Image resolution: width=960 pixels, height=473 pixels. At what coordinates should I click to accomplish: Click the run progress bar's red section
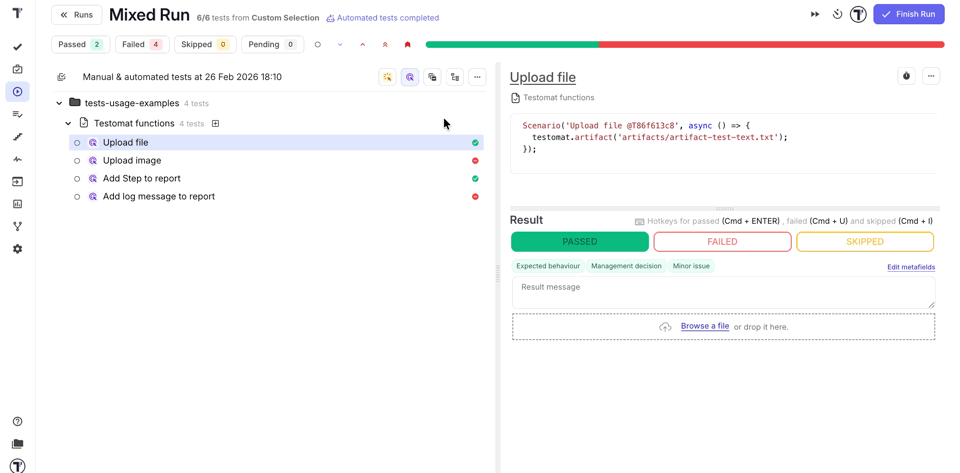click(770, 45)
